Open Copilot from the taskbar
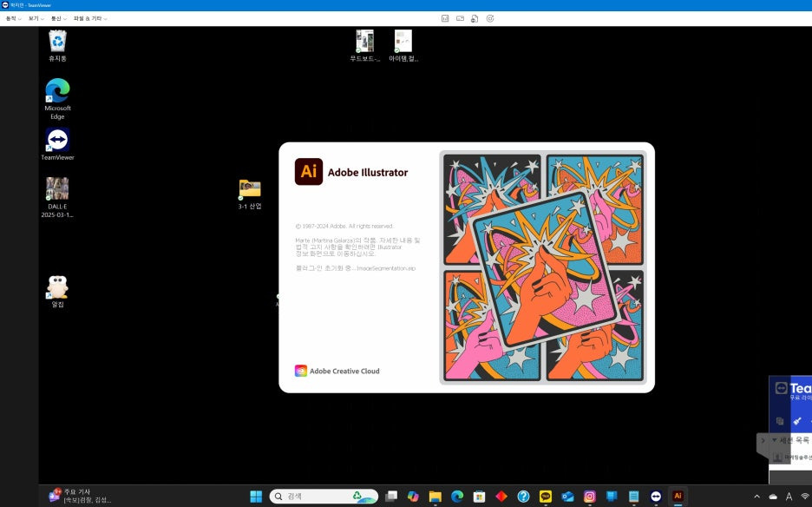Screen dimensions: 812x507 tap(413, 496)
